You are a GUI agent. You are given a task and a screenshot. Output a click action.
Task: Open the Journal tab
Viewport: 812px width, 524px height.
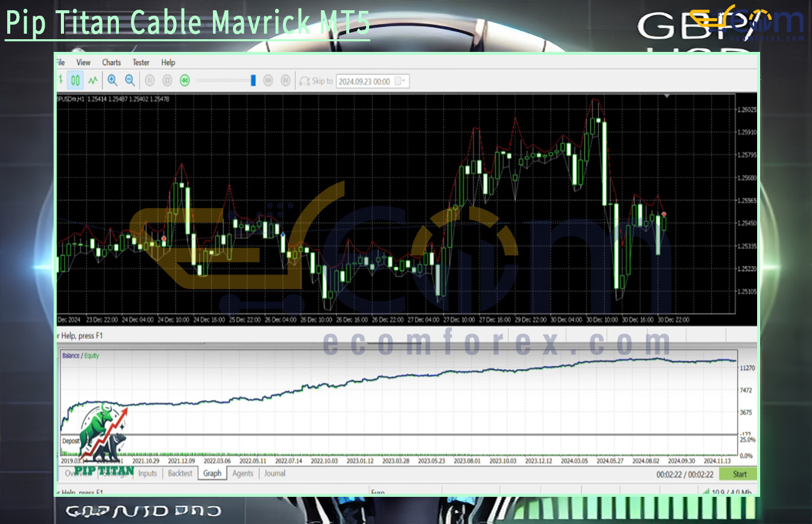click(274, 473)
